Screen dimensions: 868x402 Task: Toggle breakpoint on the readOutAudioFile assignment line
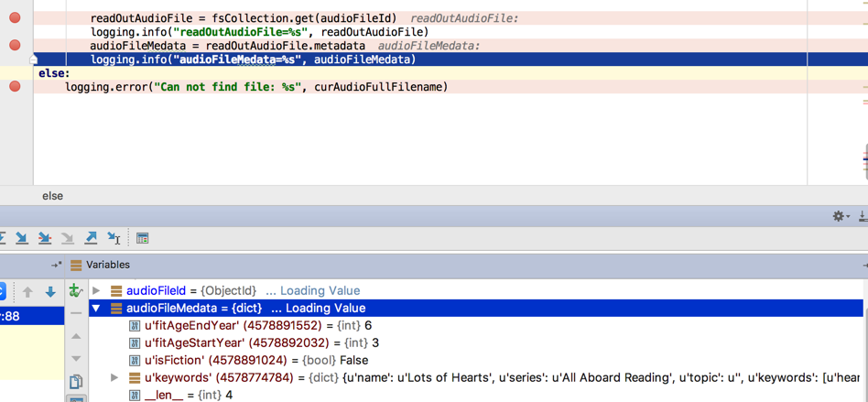pyautogui.click(x=15, y=17)
